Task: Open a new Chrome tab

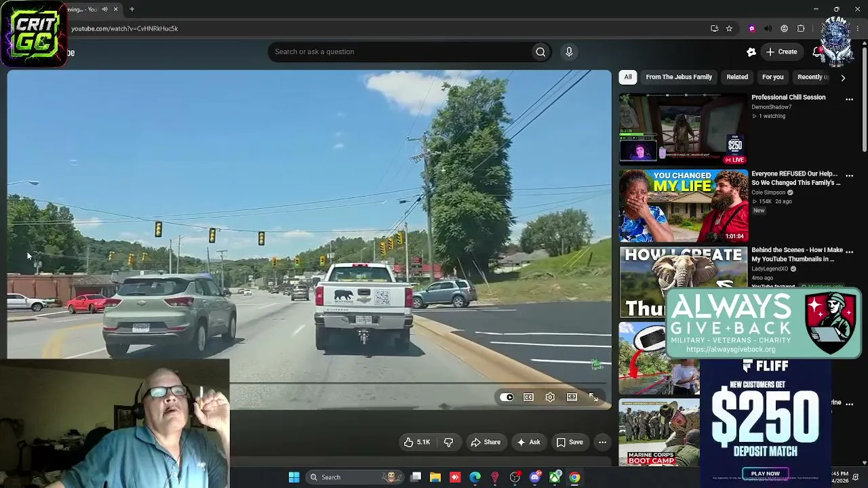Action: (x=132, y=9)
